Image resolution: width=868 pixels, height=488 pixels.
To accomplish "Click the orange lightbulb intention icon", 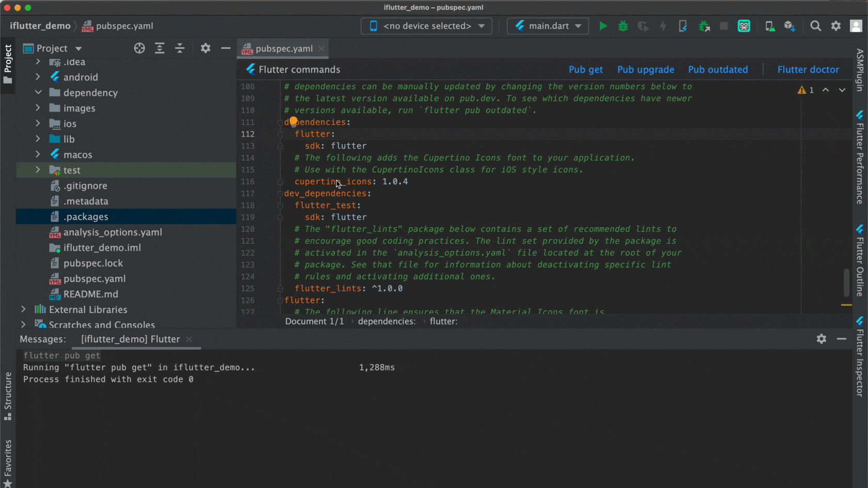I will [x=293, y=121].
